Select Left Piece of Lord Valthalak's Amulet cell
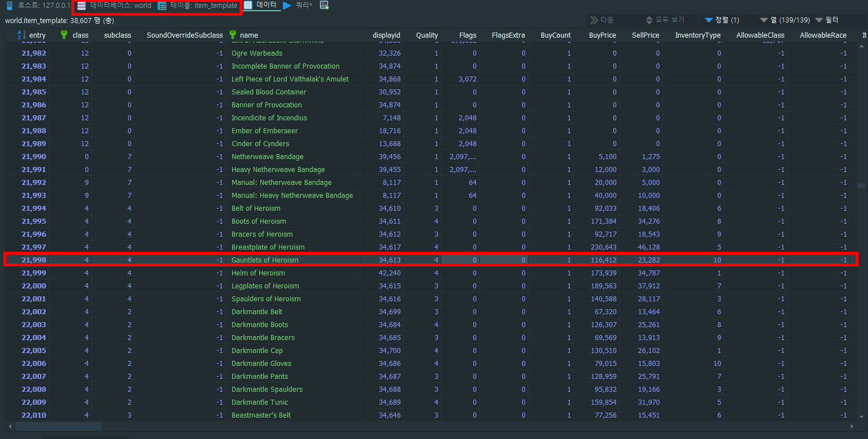 pos(290,79)
